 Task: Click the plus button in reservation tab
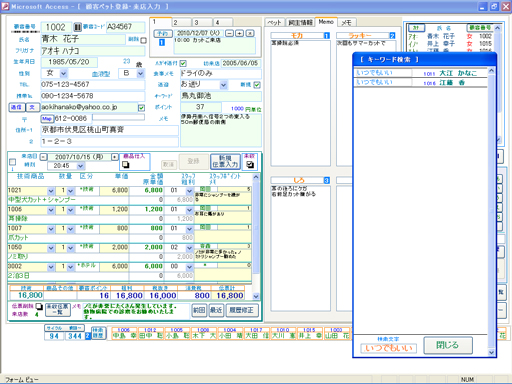(x=239, y=33)
